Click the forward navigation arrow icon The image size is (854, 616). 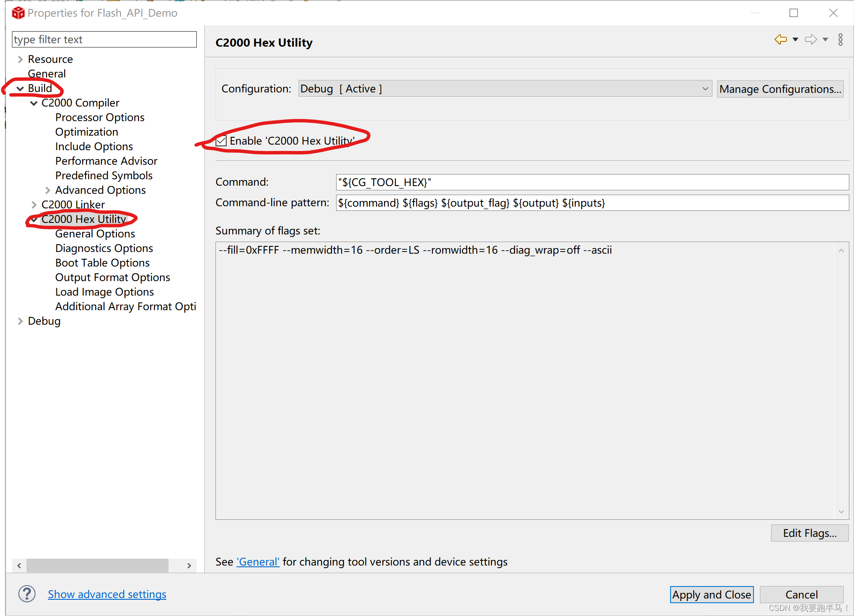point(810,39)
